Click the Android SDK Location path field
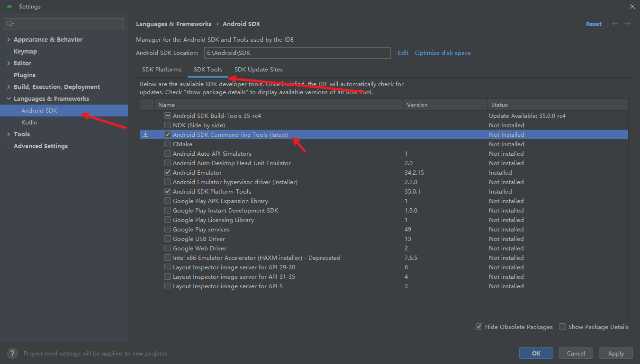640x364 pixels. tap(297, 53)
